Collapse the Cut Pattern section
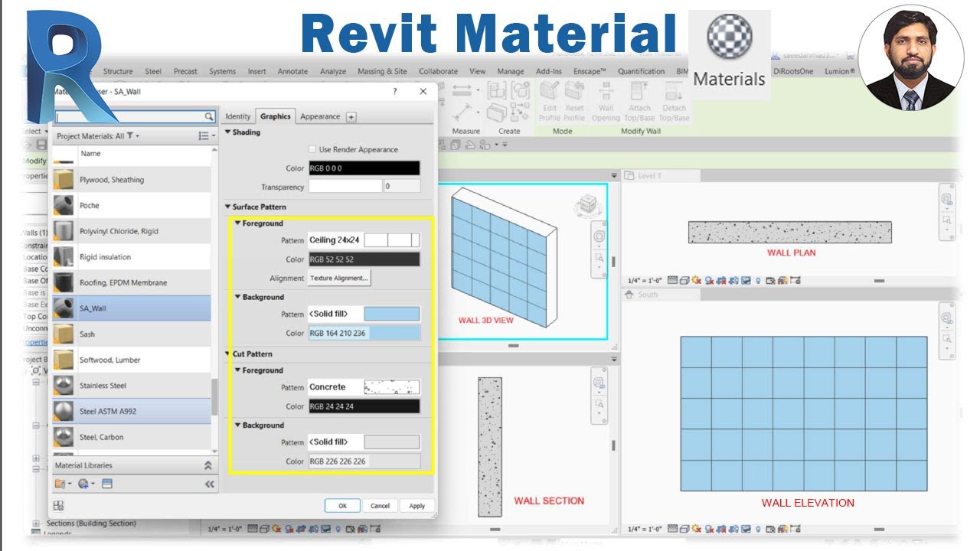This screenshot has height=551, width=980. [x=227, y=354]
